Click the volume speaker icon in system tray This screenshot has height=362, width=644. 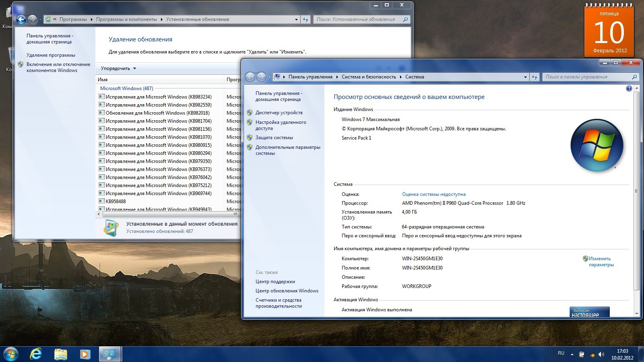(x=601, y=354)
